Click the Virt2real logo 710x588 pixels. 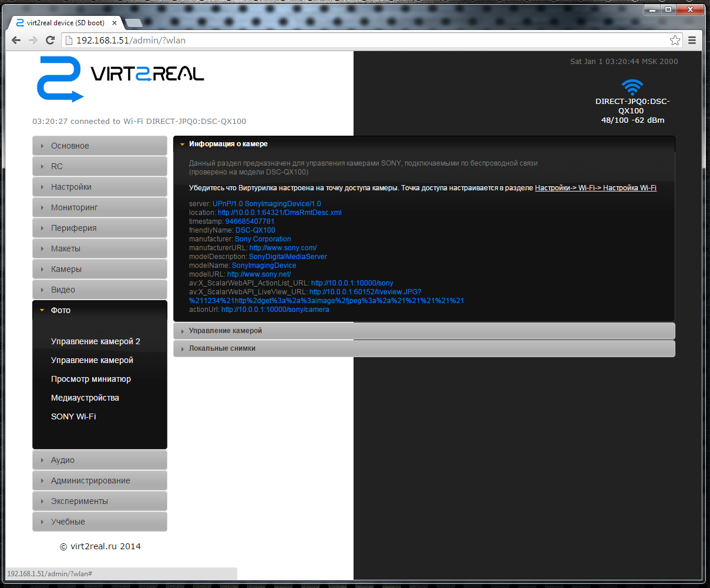coord(120,79)
